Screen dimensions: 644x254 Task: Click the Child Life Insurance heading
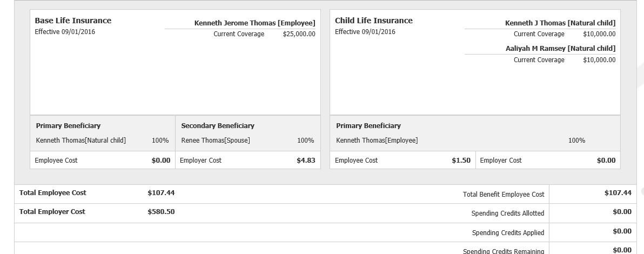[373, 21]
